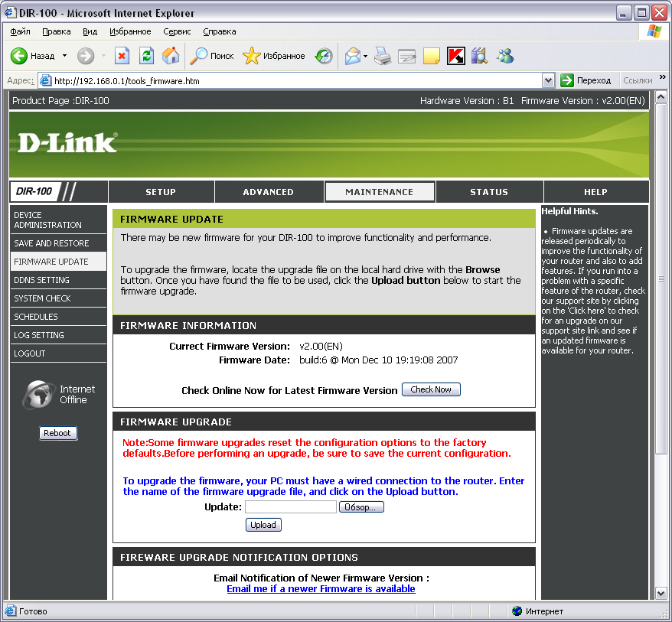Open DEVICE ADMINISTRATION in sidebar
Screen dimensions: 672x622
pyautogui.click(x=58, y=220)
